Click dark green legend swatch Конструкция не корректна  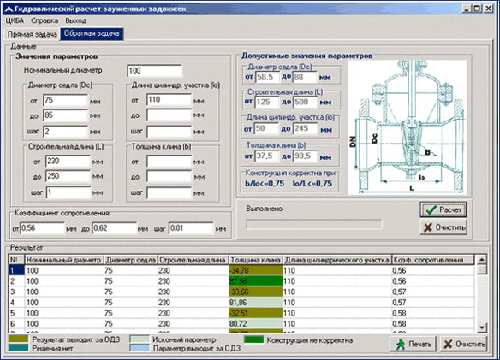[254, 339]
